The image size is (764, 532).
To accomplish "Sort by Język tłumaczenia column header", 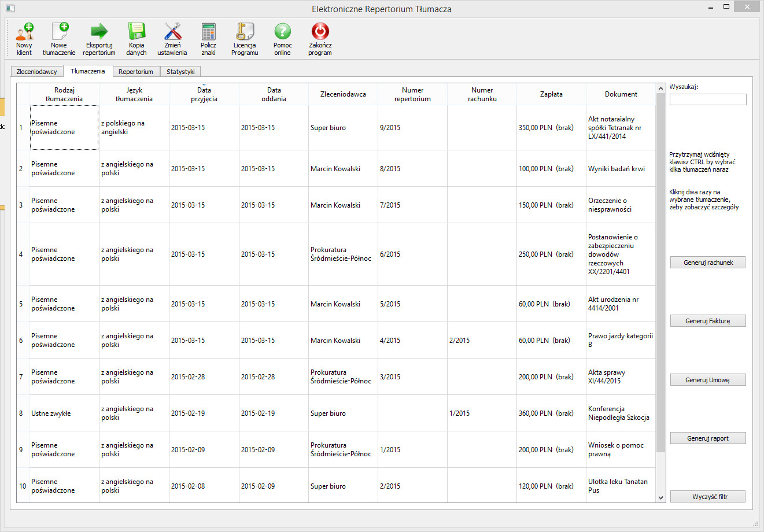I will tap(134, 94).
